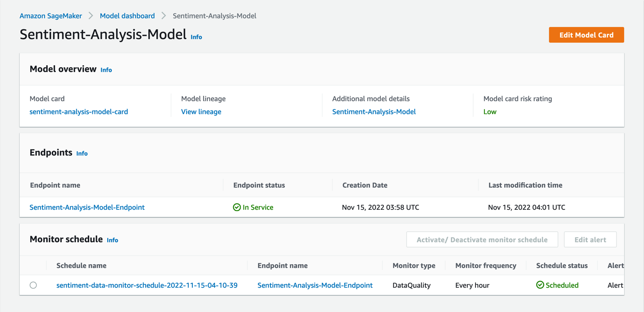The image size is (644, 312).
Task: Open the endpoint link in Monitor schedule row
Action: 315,285
